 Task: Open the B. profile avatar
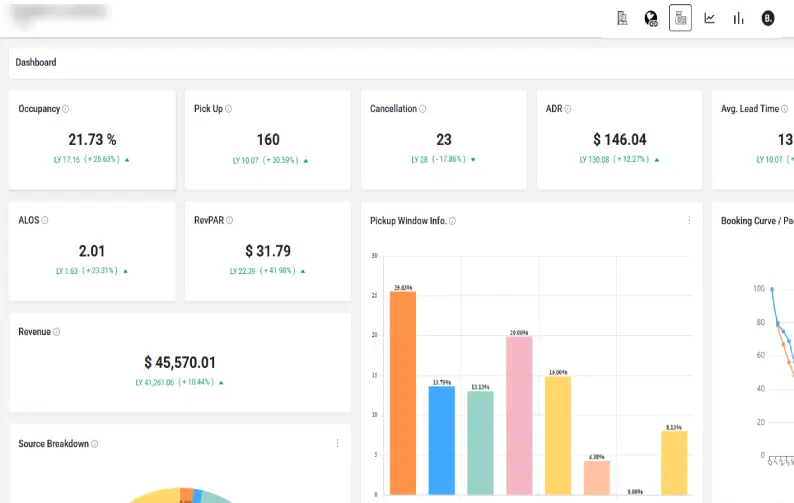point(768,18)
